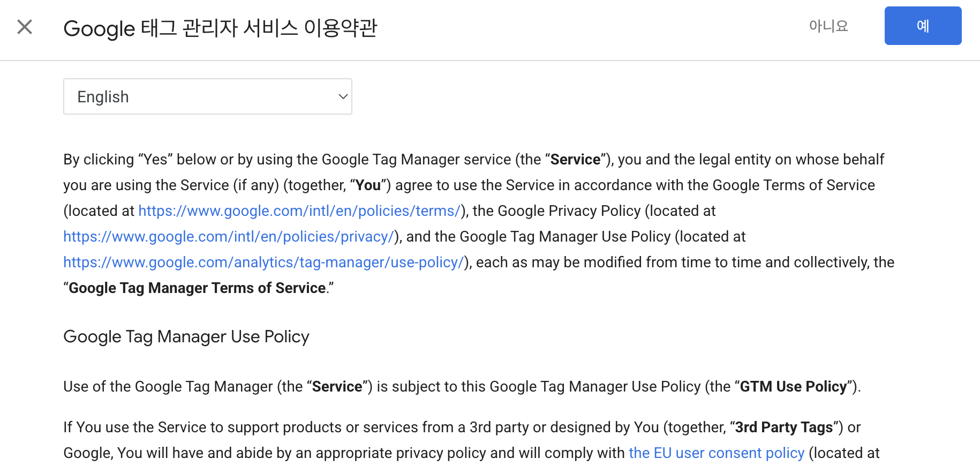This screenshot has width=980, height=466.
Task: Click the Google Tag Manager Use Policy heading
Action: [186, 337]
